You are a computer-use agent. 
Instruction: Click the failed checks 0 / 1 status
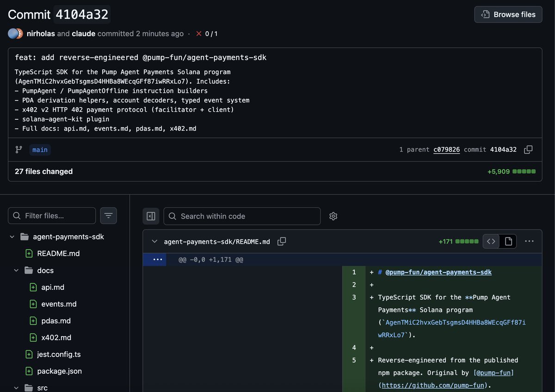point(207,34)
